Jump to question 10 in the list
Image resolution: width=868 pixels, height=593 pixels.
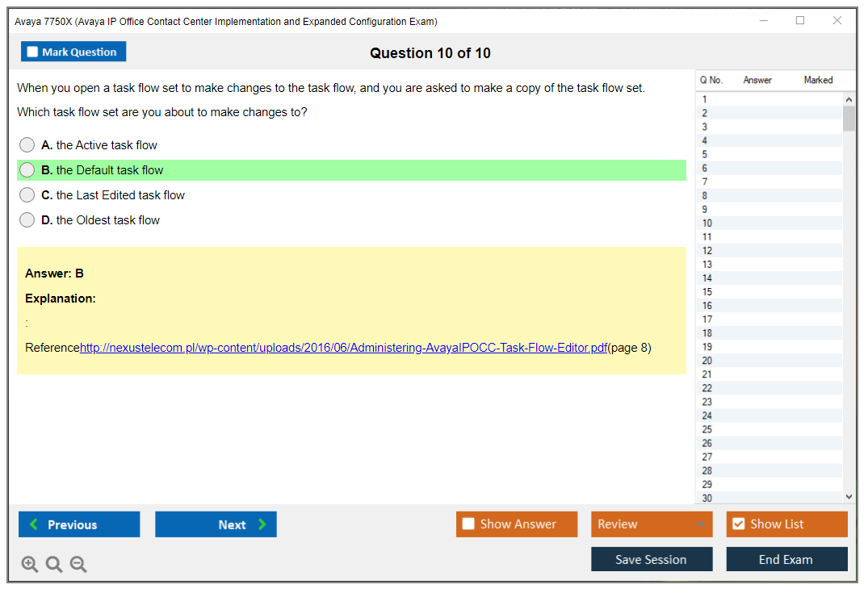[x=707, y=223]
